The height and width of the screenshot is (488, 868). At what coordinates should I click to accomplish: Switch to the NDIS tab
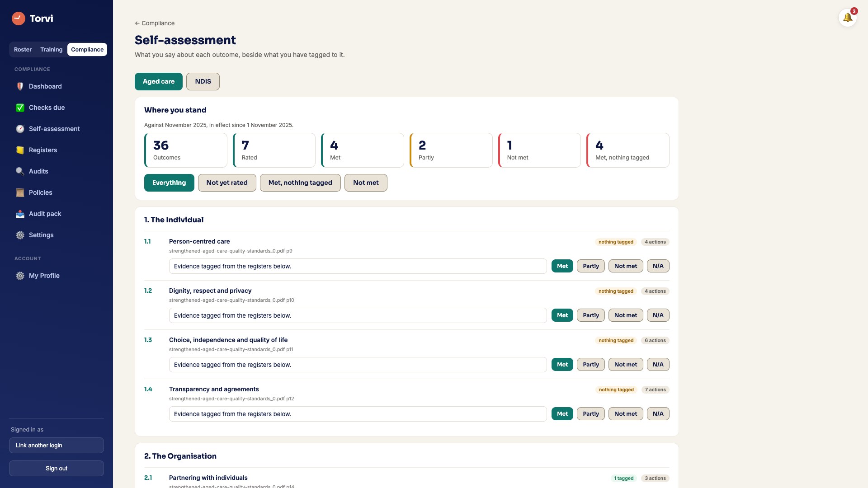tap(203, 81)
